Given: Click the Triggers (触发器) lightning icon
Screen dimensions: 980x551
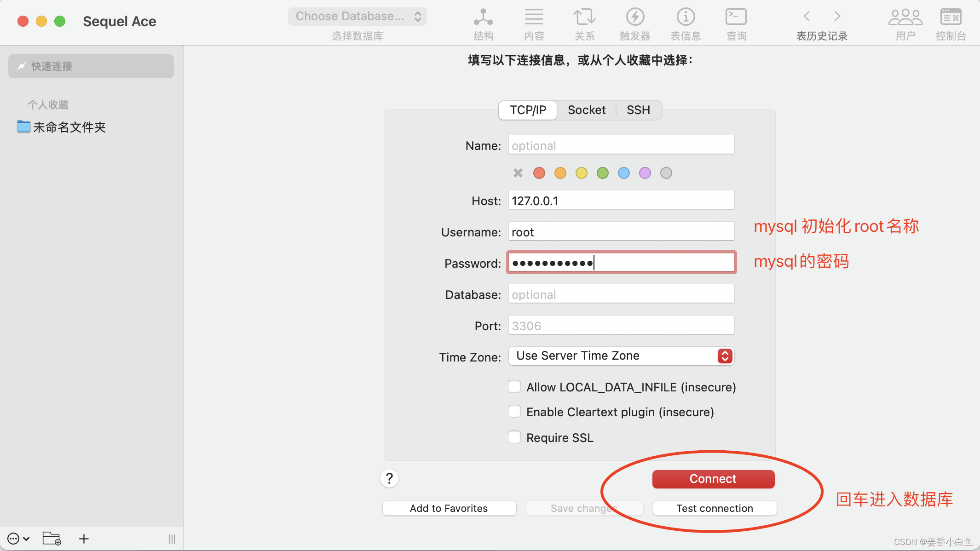Looking at the screenshot, I should [635, 17].
